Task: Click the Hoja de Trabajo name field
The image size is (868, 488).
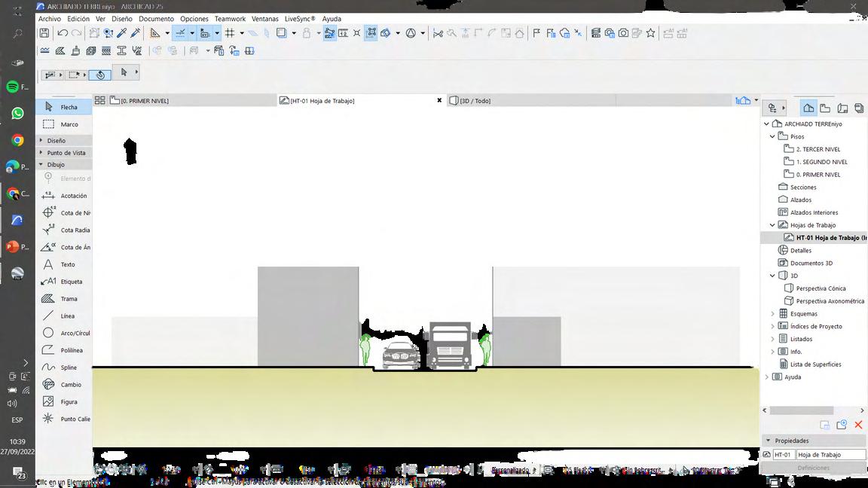Action: click(x=831, y=455)
